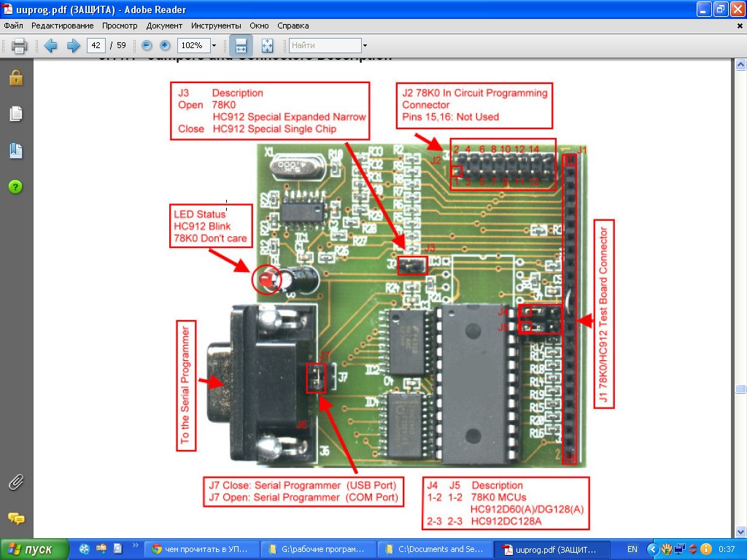The width and height of the screenshot is (747, 560).
Task: Click the zoom value field showing 102%
Action: pos(193,46)
